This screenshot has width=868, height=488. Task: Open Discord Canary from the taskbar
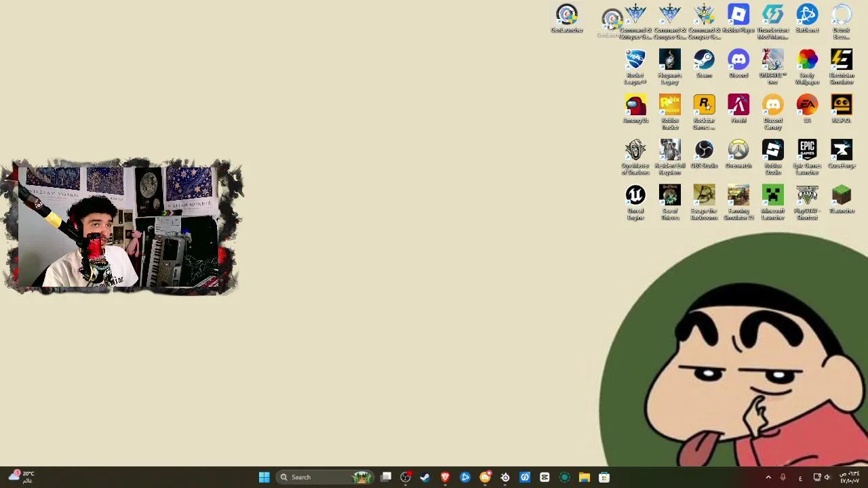[x=485, y=477]
